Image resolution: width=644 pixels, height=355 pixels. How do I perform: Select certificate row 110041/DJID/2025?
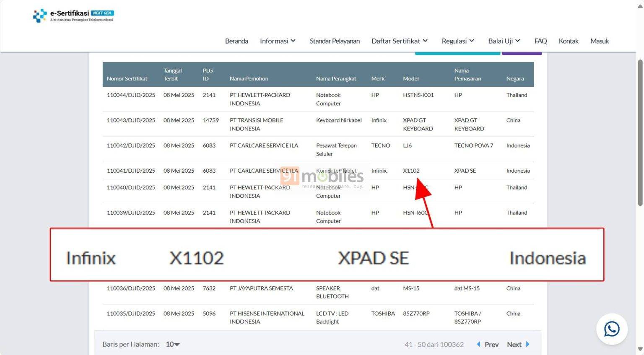pos(131,171)
